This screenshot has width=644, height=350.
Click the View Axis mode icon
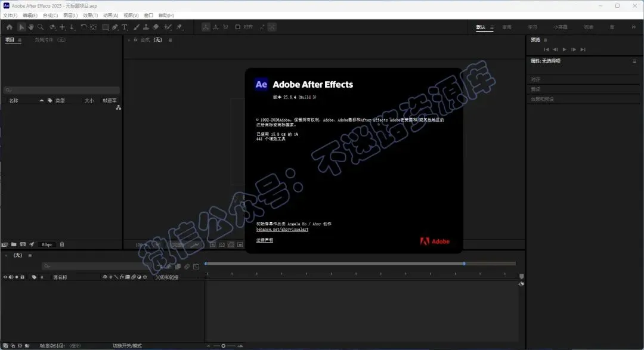tap(225, 27)
